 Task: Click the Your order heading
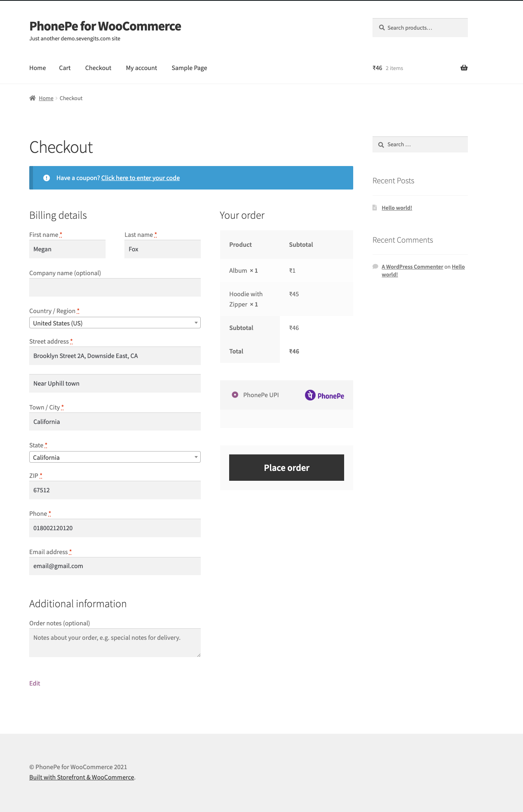click(242, 215)
